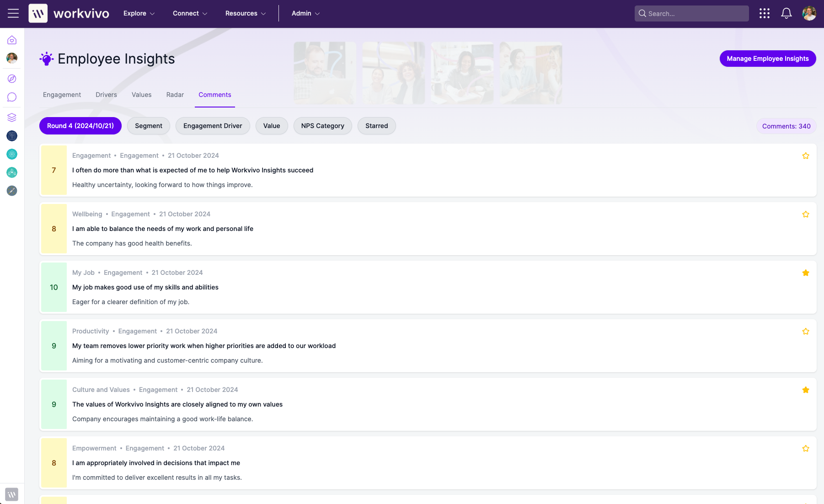Viewport: 824px width, 504px height.
Task: Click the My Job driver label
Action: coord(83,273)
